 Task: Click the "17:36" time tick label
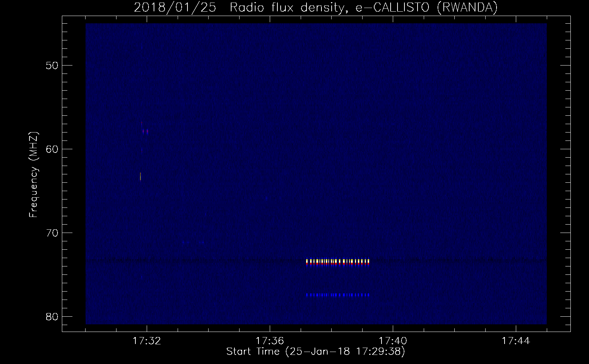(270, 341)
